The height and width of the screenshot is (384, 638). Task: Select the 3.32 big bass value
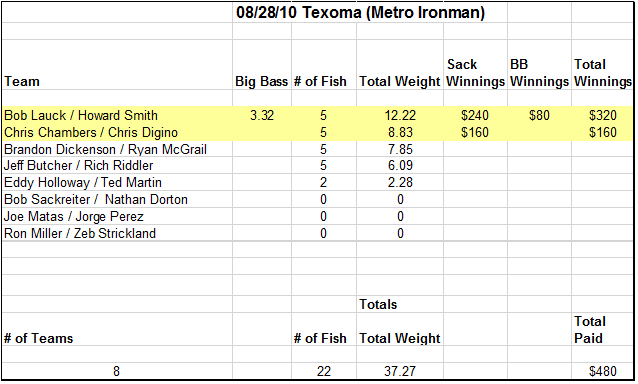[262, 116]
